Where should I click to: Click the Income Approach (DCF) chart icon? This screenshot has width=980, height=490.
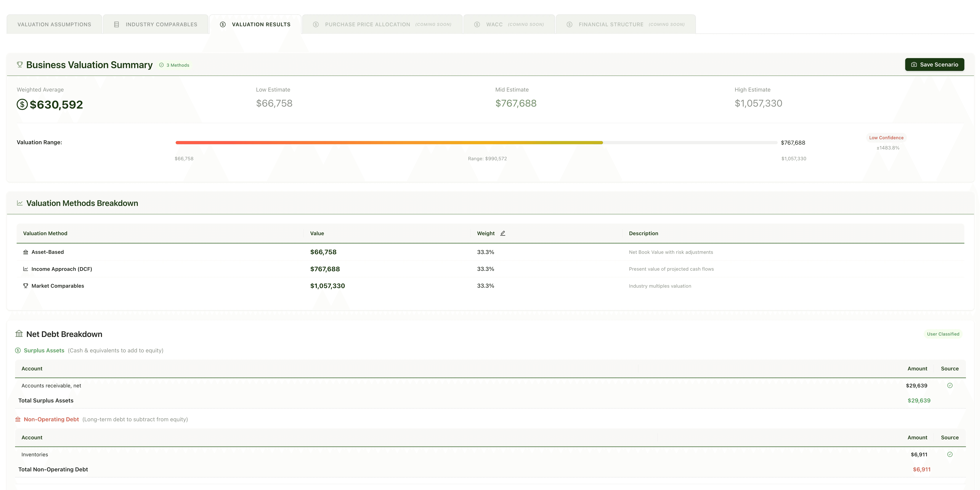[25, 269]
